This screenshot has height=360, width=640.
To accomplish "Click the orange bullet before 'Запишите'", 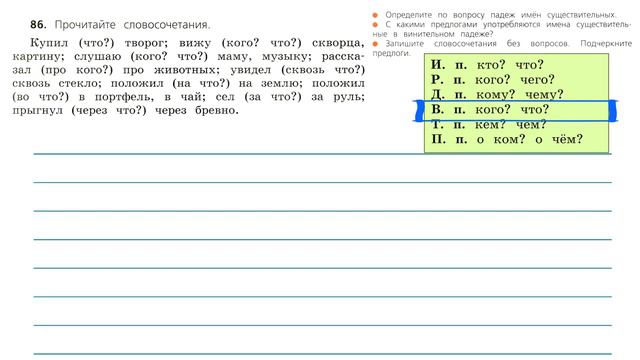I will tap(376, 44).
